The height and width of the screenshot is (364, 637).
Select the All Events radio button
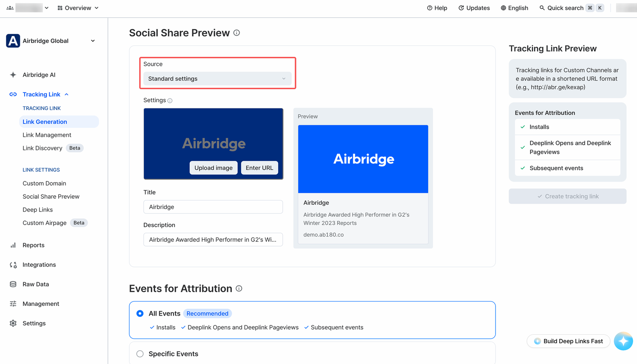(x=140, y=313)
